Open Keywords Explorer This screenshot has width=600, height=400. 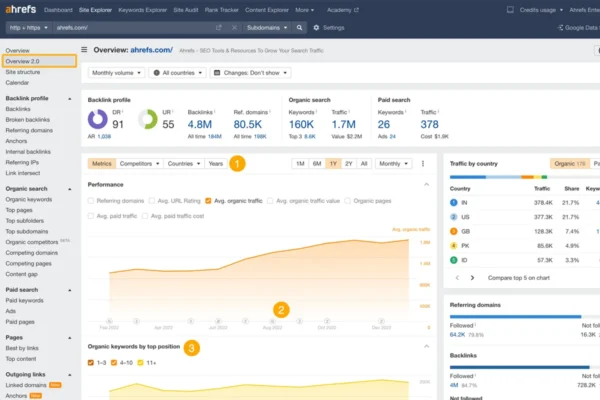[x=142, y=10]
